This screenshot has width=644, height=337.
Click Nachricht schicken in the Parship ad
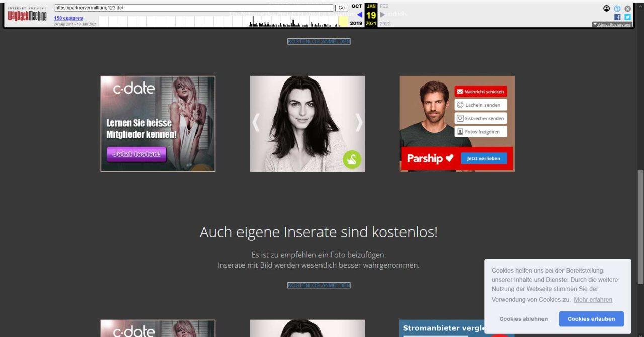click(481, 92)
